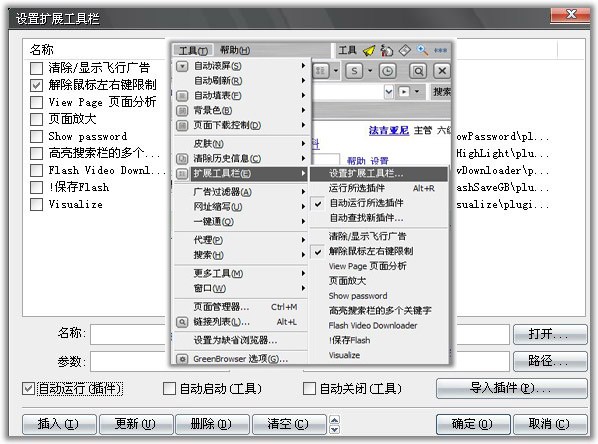Choose 运行所选插件 from the submenu
The height and width of the screenshot is (444, 598).
point(379,188)
